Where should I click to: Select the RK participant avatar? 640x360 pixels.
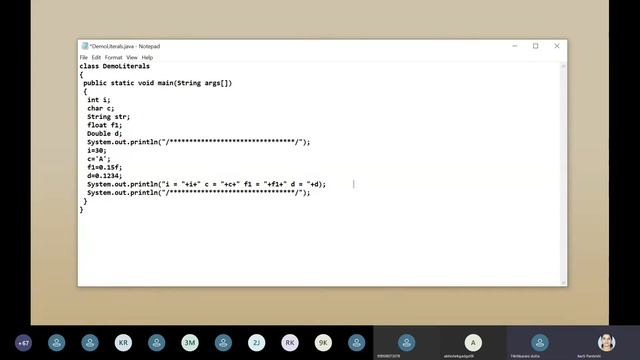(290, 343)
